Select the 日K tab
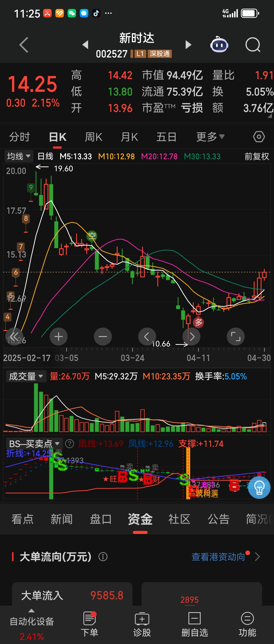 [58, 137]
